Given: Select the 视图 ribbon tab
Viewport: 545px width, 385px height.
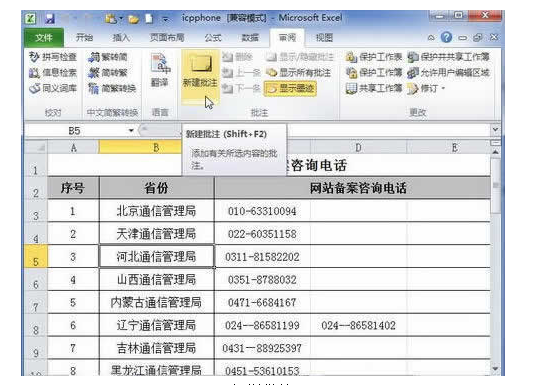Looking at the screenshot, I should 324,38.
